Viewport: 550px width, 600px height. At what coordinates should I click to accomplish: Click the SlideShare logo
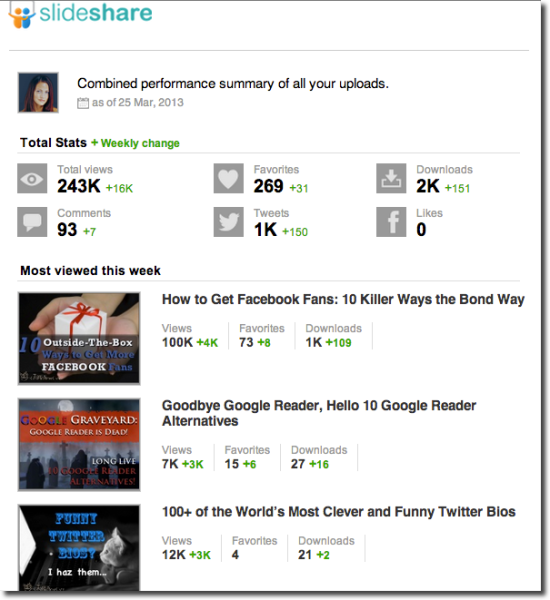pyautogui.click(x=80, y=15)
